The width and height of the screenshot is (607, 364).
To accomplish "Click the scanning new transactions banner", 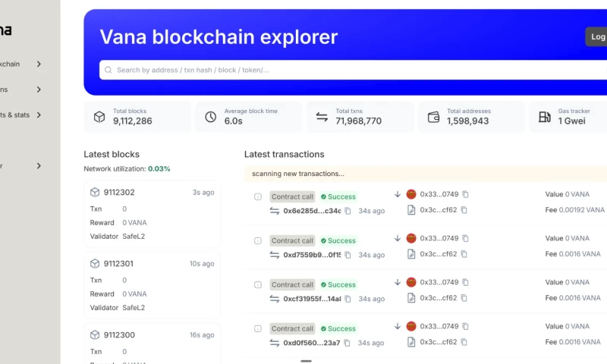I will [426, 174].
